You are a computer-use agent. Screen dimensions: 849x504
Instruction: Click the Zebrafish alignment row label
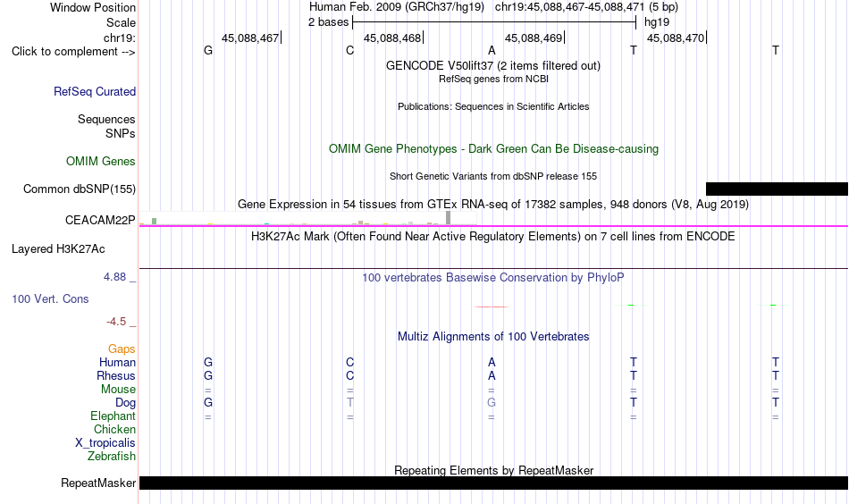[112, 457]
